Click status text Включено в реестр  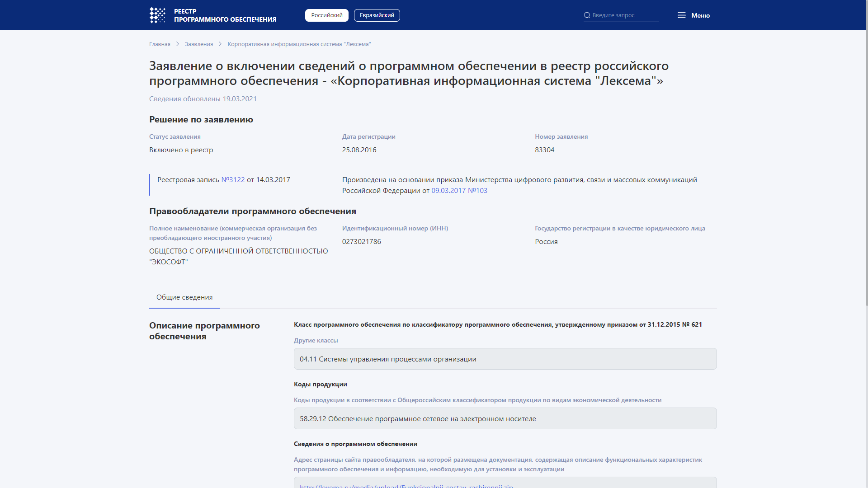[x=181, y=150]
